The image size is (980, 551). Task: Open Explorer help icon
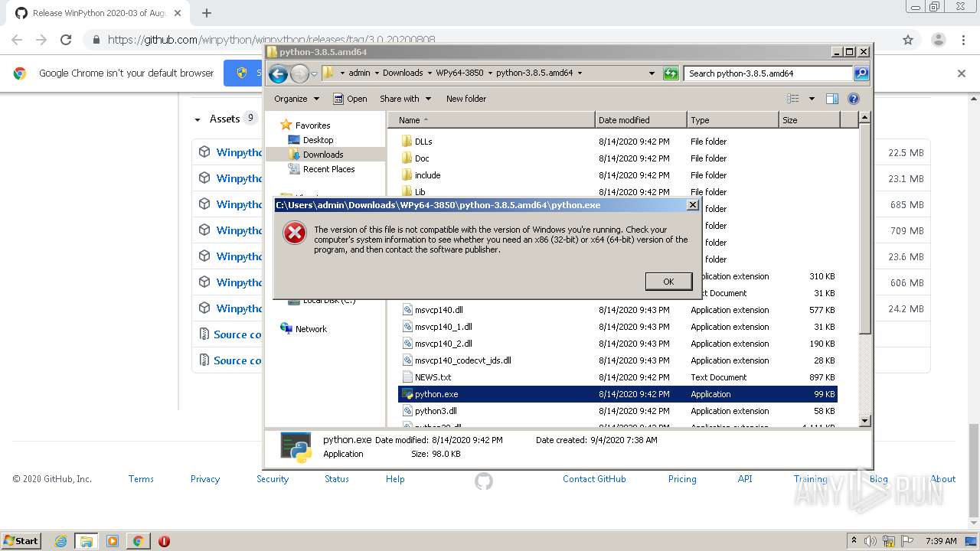coord(854,99)
